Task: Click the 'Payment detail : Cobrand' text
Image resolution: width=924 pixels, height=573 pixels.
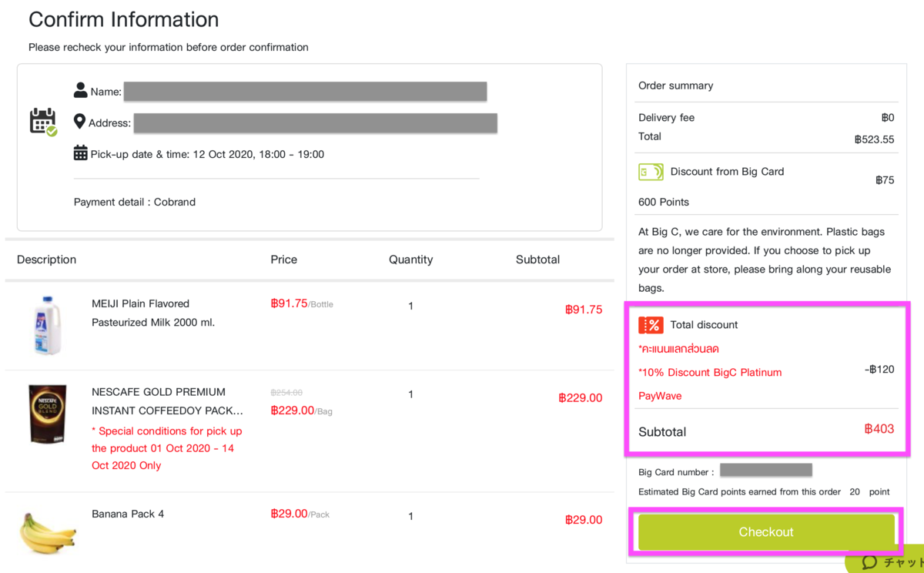Action: click(x=135, y=202)
